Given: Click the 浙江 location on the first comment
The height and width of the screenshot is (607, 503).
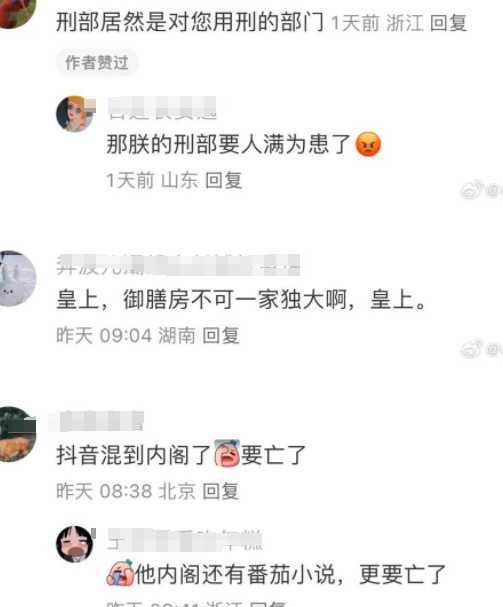Looking at the screenshot, I should coord(405,23).
